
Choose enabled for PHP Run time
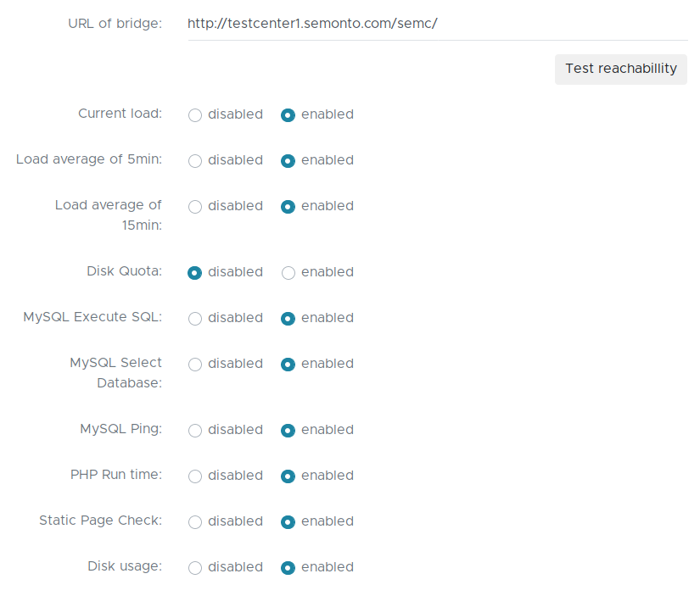point(288,476)
